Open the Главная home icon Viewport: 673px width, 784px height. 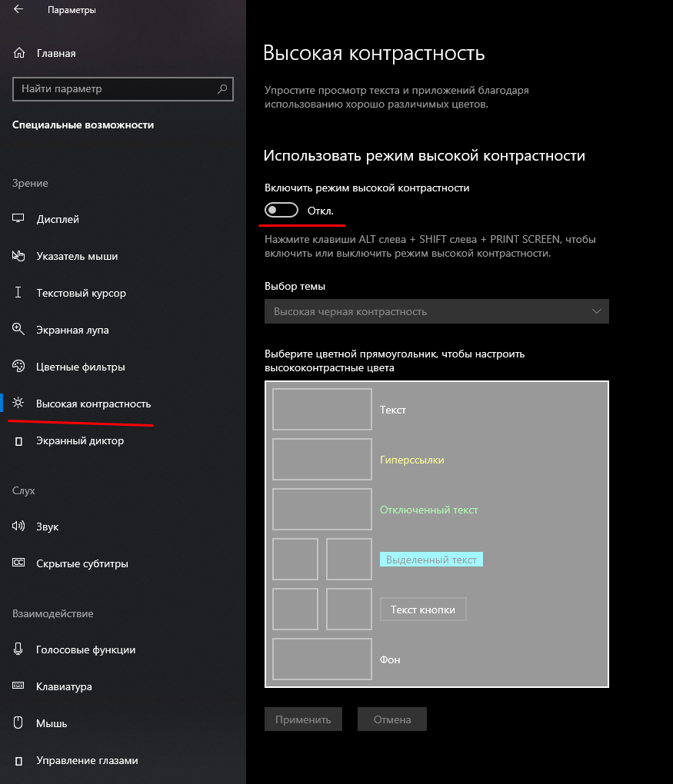pyautogui.click(x=19, y=54)
